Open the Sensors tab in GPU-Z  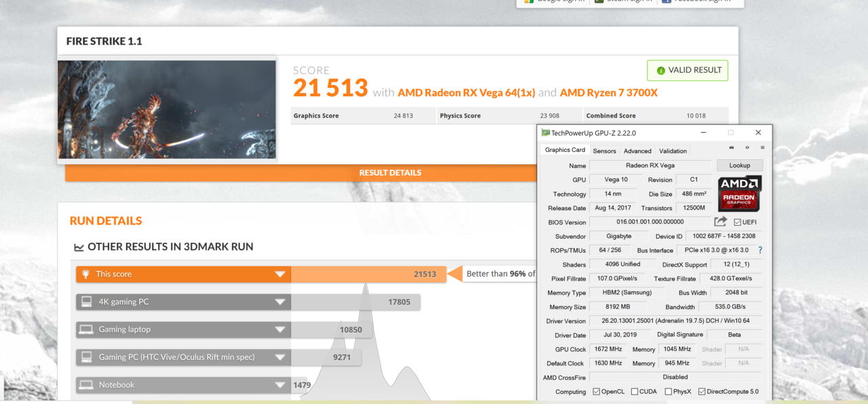pyautogui.click(x=604, y=151)
